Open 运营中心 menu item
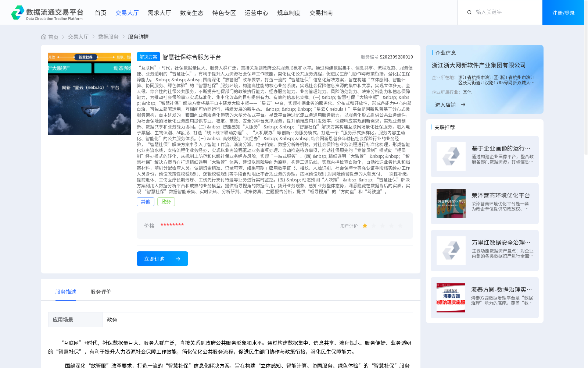The height and width of the screenshot is (368, 588). 257,13
